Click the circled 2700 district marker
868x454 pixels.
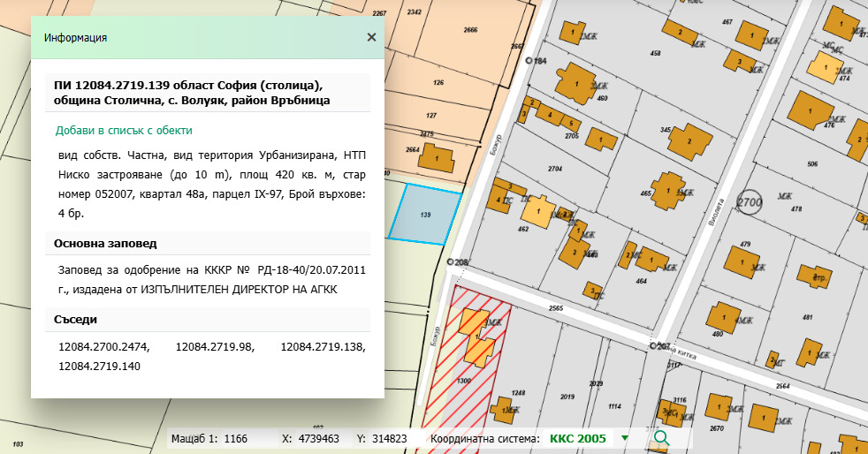750,202
